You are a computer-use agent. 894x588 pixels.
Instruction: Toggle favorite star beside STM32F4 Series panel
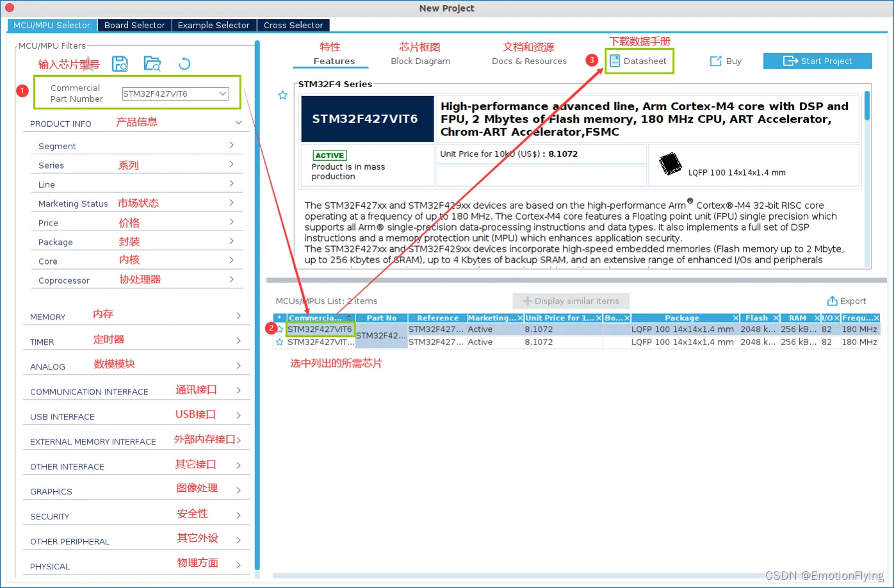pos(282,95)
